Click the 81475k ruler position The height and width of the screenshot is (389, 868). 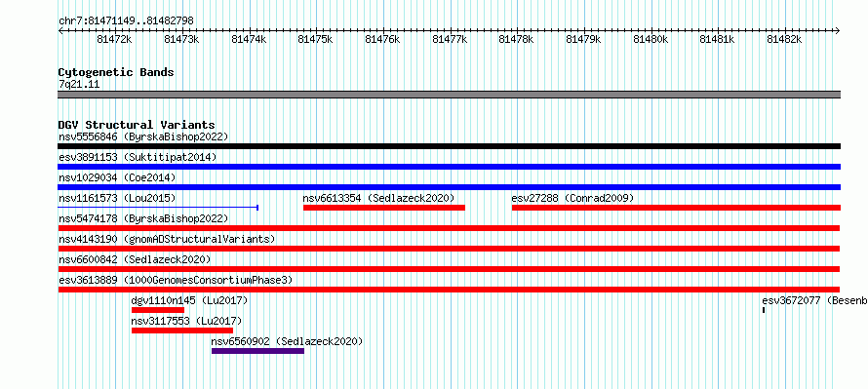(x=315, y=39)
